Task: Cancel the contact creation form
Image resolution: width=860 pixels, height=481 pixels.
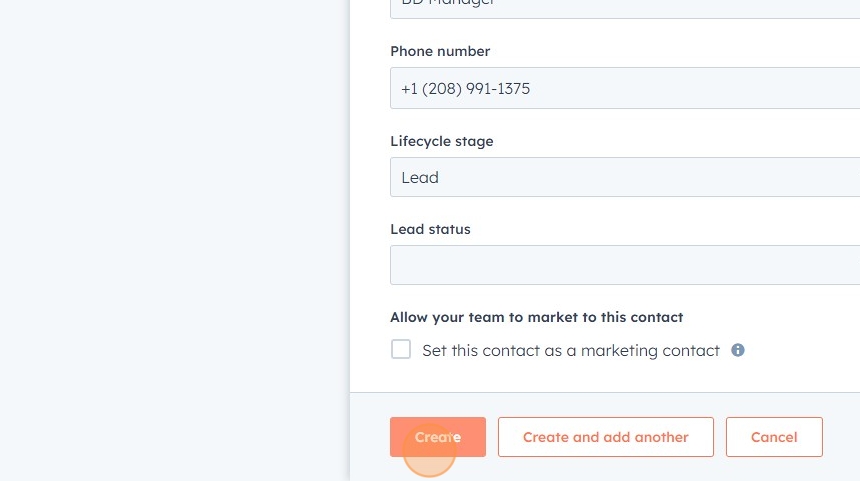Action: click(774, 437)
